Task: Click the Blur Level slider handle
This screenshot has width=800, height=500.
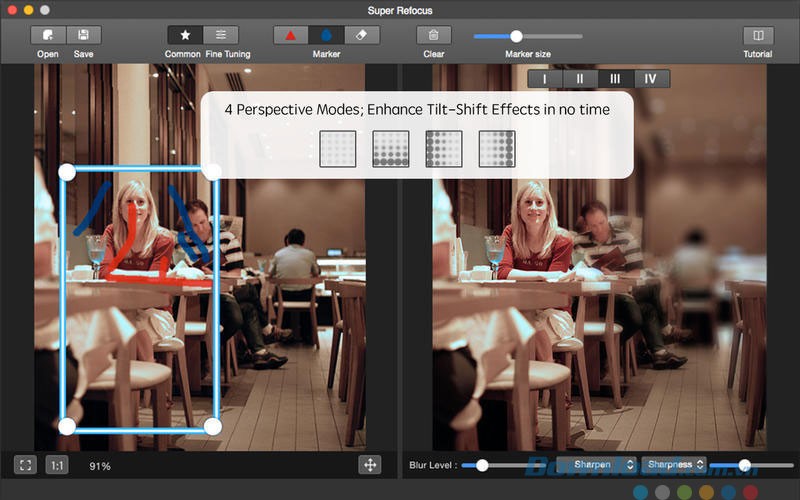Action: (x=482, y=465)
